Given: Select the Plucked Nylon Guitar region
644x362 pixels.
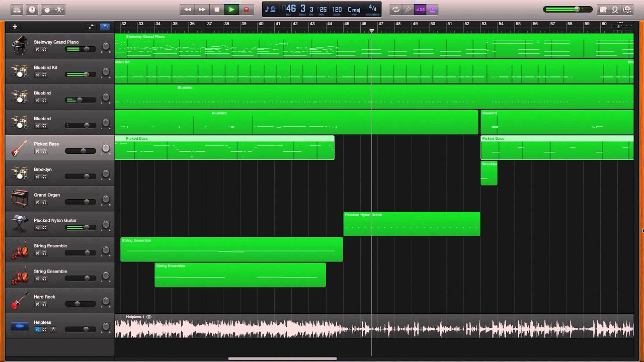Looking at the screenshot, I should click(x=412, y=224).
